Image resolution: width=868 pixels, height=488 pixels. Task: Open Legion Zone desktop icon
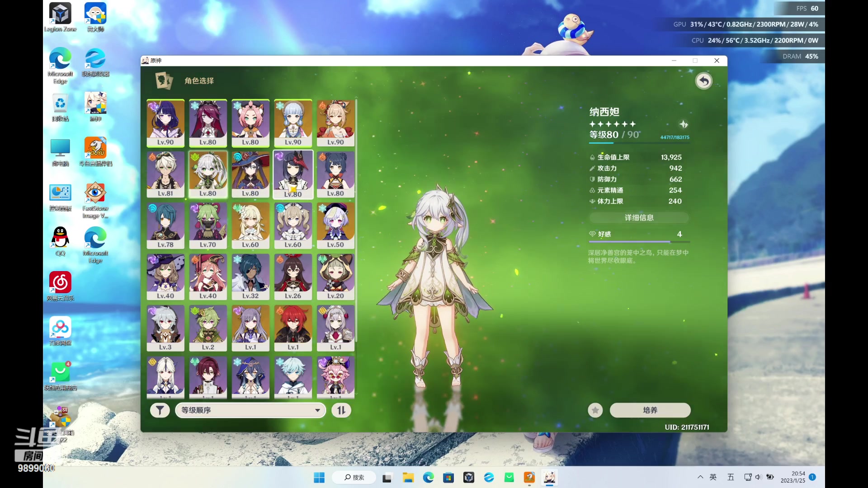click(60, 18)
